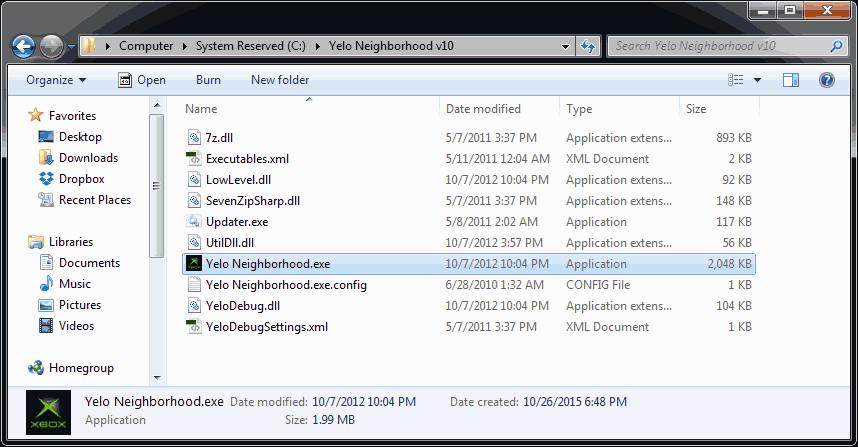Open the Documents library

(x=89, y=263)
